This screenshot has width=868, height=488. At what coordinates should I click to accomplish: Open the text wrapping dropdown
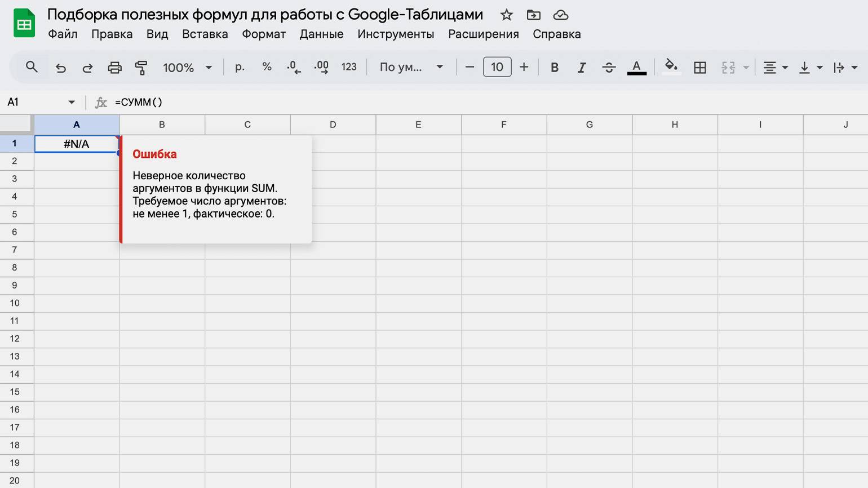(845, 68)
